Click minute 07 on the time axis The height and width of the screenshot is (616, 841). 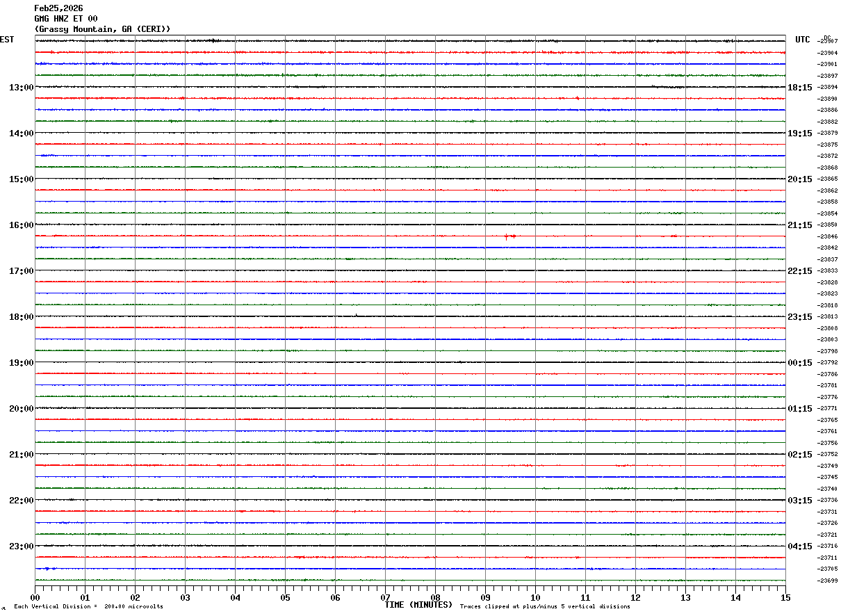pos(385,597)
